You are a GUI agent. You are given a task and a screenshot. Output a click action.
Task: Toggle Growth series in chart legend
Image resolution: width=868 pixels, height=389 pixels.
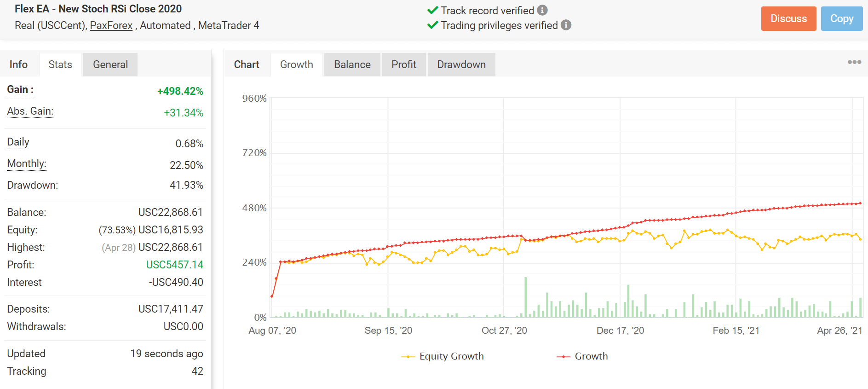pyautogui.click(x=582, y=356)
